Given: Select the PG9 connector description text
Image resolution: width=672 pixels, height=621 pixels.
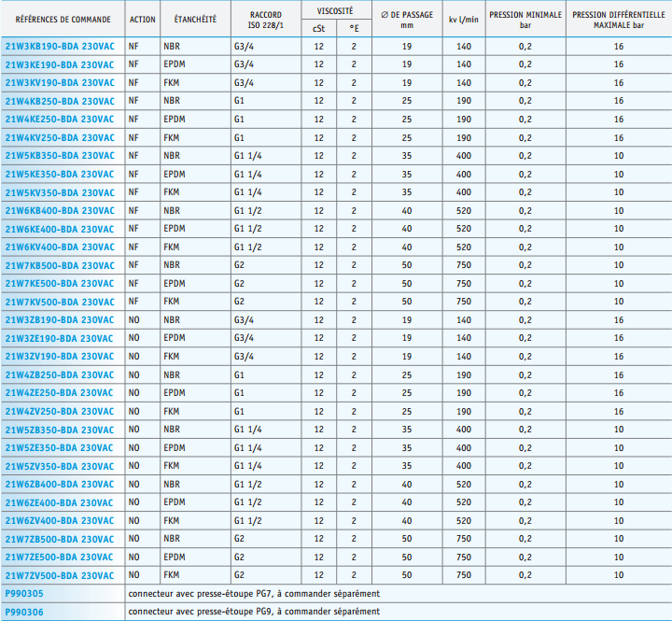Looking at the screenshot, I should [x=254, y=611].
